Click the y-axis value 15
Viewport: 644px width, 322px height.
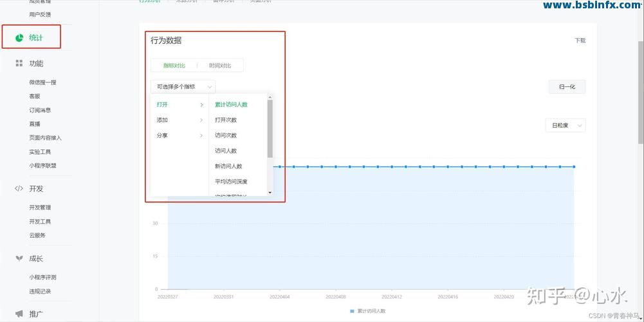155,256
